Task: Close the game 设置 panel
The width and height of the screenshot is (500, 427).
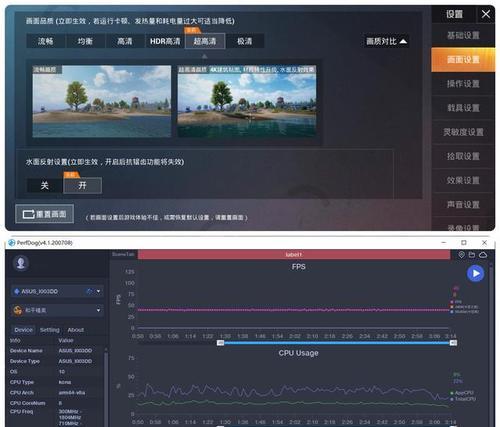Action: [x=486, y=14]
